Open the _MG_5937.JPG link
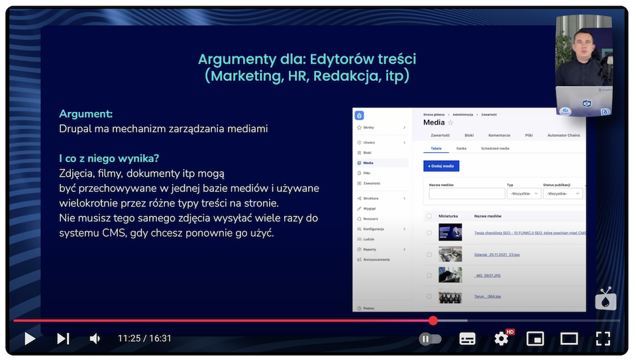Screen dimensions: 636x364 click(487, 275)
